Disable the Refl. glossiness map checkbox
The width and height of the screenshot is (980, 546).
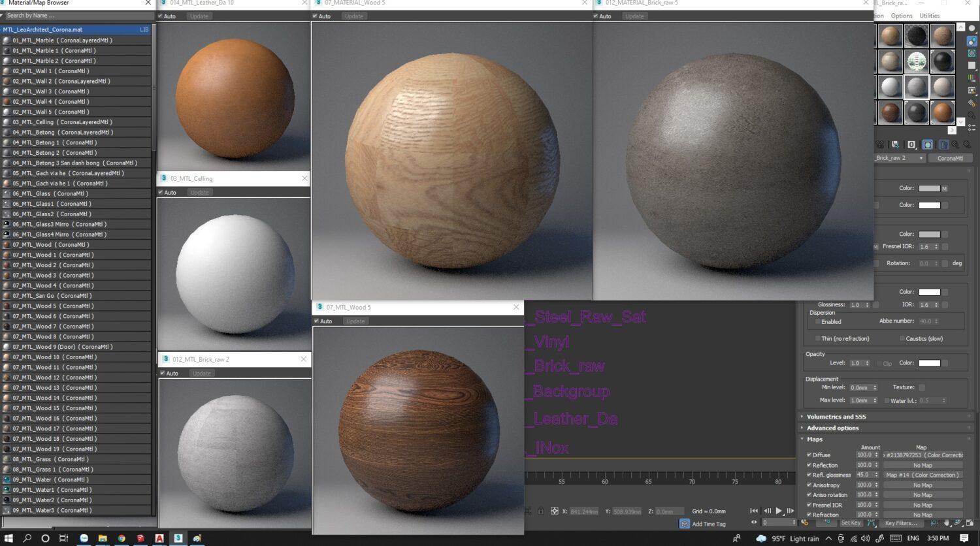tap(809, 475)
